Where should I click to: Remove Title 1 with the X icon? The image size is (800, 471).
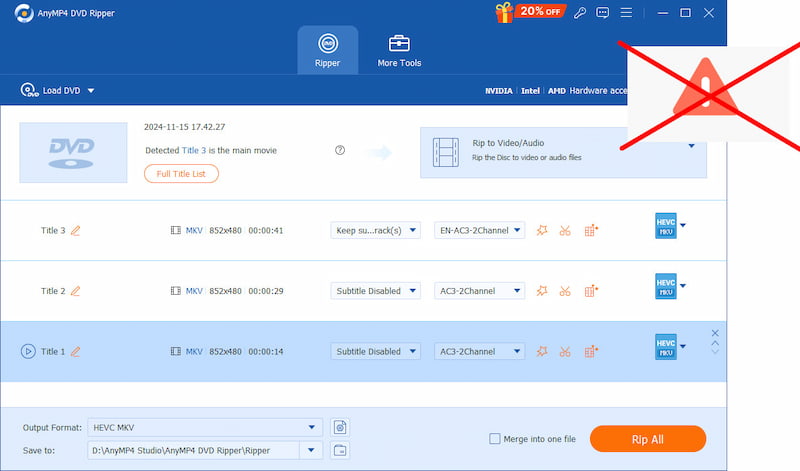tap(714, 333)
